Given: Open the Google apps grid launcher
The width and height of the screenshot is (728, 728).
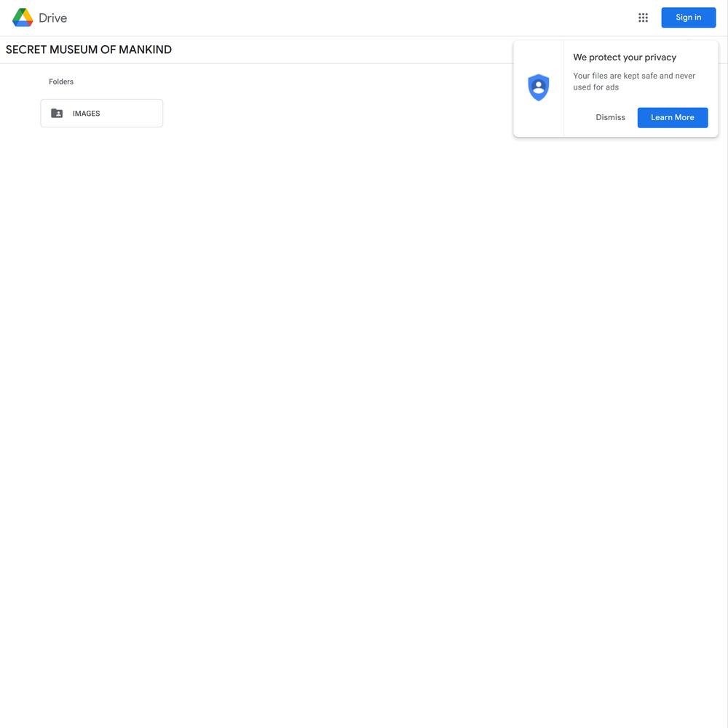Looking at the screenshot, I should tap(643, 17).
